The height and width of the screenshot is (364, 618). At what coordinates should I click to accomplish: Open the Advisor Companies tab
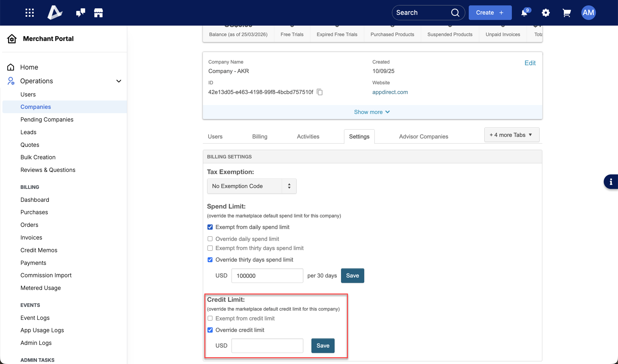click(423, 136)
